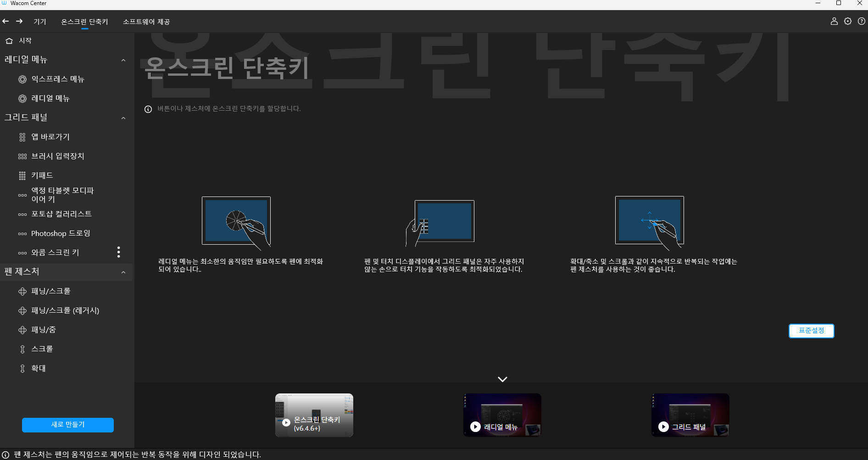Click the 새로 만들기 button
The image size is (868, 460).
[68, 425]
